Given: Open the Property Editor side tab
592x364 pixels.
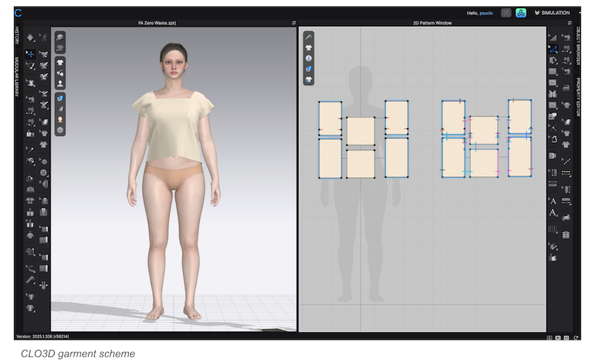Looking at the screenshot, I should coord(579,100).
